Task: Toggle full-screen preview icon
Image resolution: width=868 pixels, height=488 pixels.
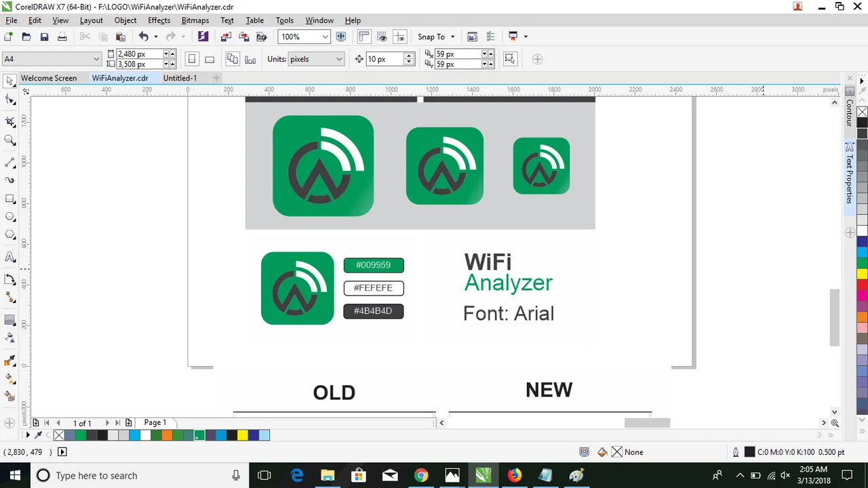Action: tap(341, 37)
